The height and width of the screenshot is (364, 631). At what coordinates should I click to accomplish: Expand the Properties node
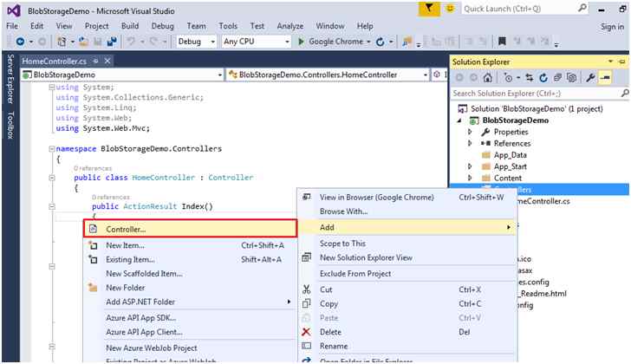[470, 132]
